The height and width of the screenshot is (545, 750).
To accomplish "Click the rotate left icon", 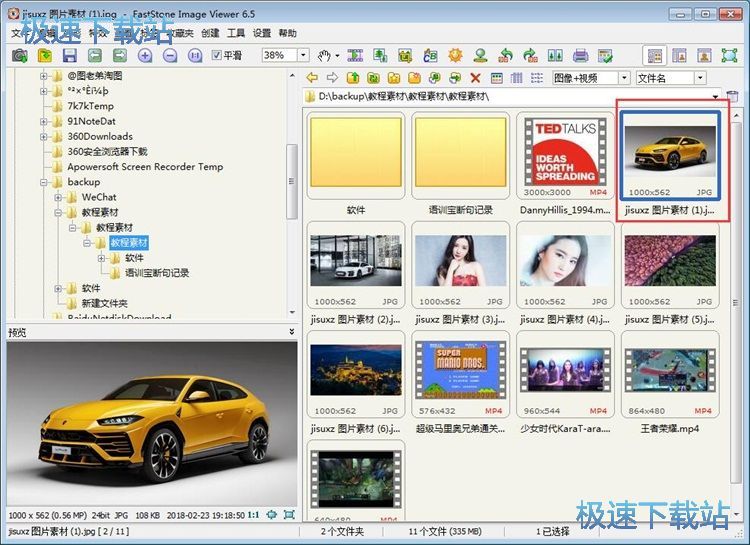I will point(506,56).
